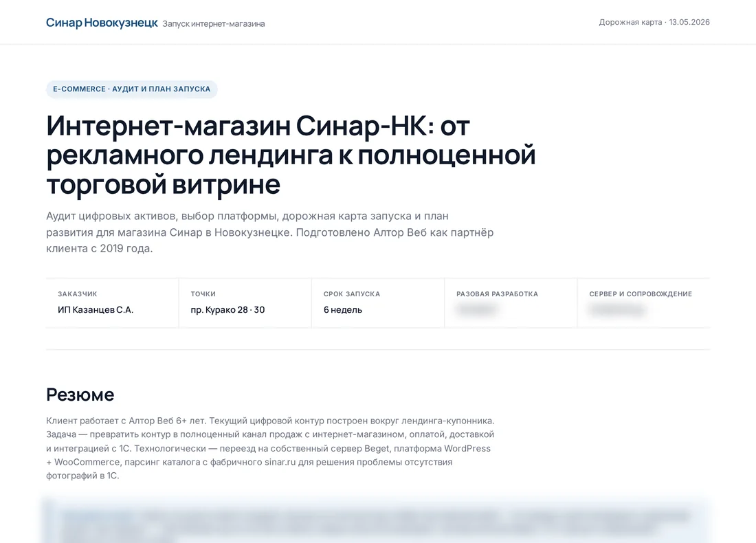Click the ЗАКАЗЧИК label
Image resolution: width=756 pixels, height=543 pixels.
(x=78, y=293)
